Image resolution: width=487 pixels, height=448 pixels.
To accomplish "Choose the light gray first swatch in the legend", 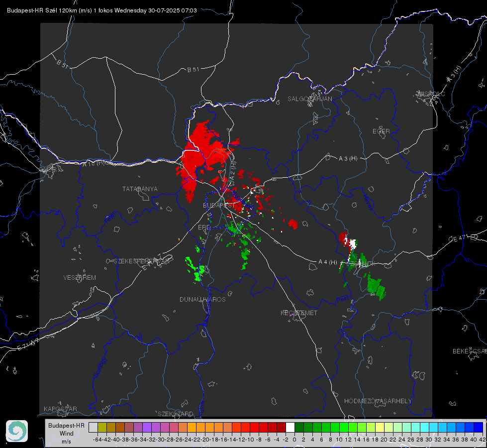I will coord(93,427).
